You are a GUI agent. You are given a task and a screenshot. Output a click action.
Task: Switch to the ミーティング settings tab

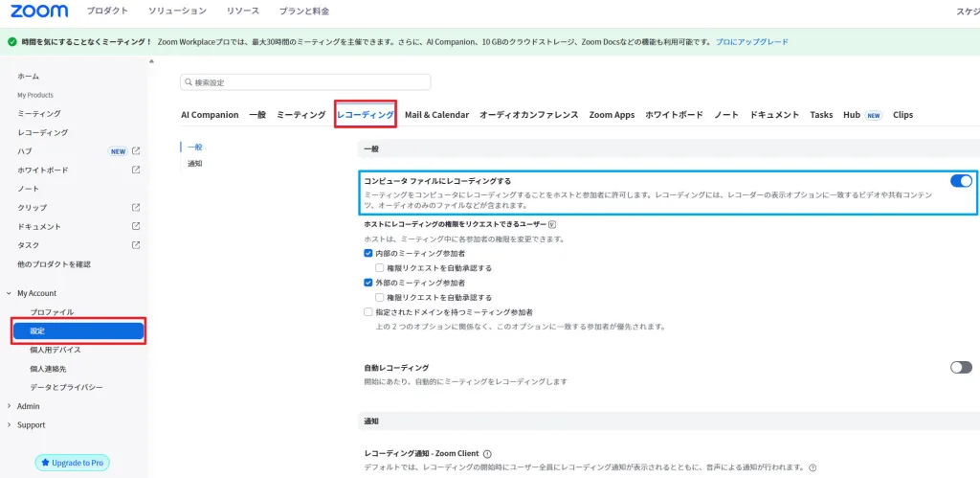click(x=301, y=115)
